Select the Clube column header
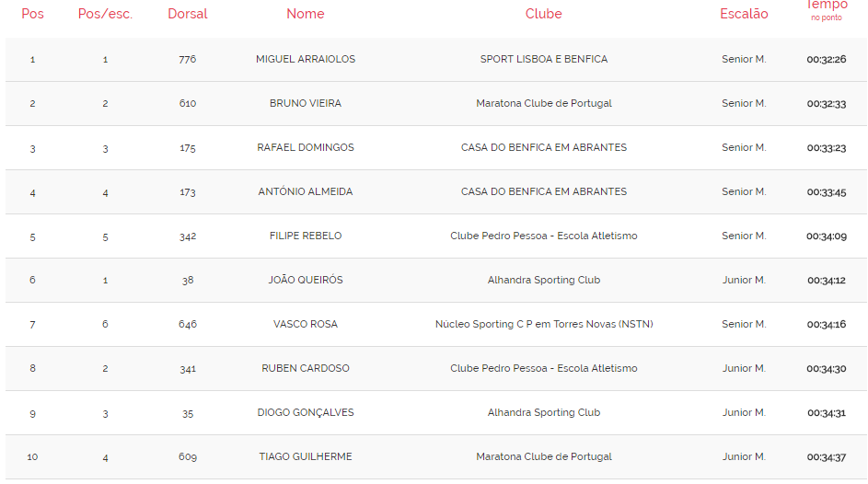This screenshot has width=868, height=484. point(543,14)
